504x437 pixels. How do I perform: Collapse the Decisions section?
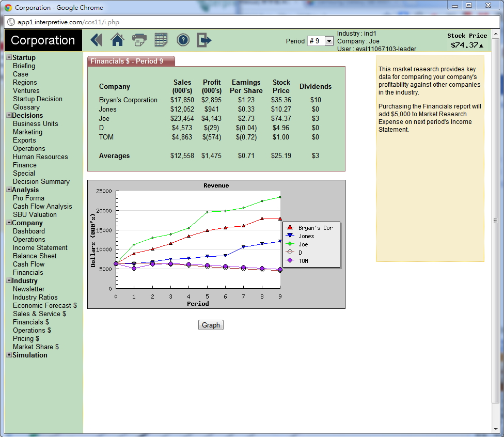(x=9, y=115)
